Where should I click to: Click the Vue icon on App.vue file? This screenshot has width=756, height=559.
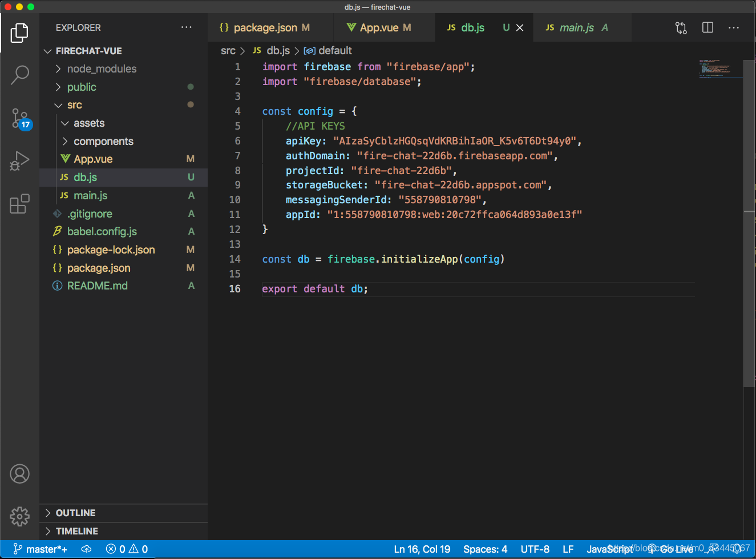(66, 159)
